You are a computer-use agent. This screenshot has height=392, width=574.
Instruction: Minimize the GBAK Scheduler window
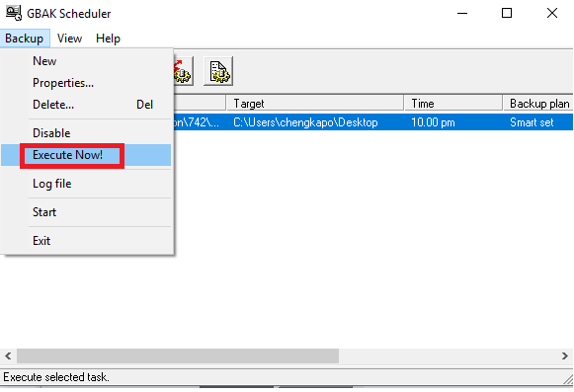(462, 13)
